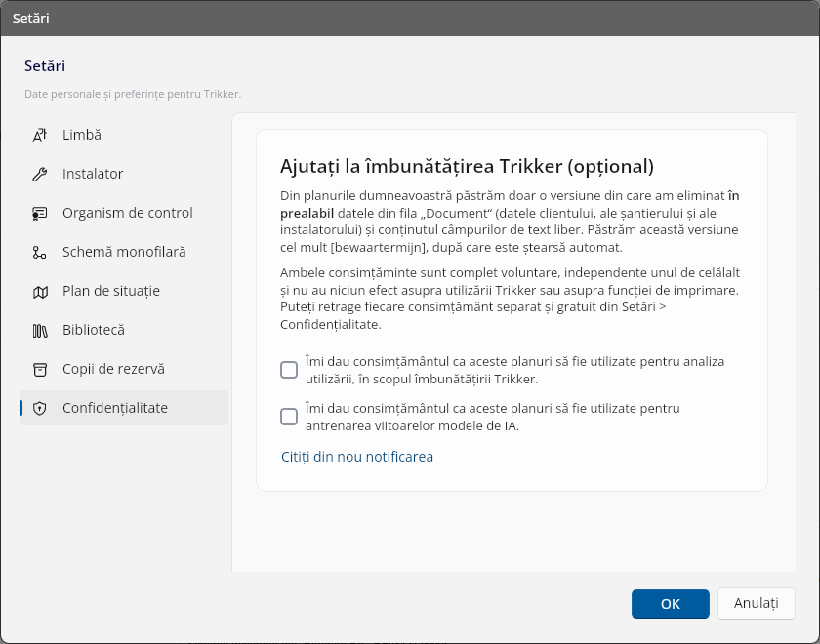
Task: Click the heading Ajutați la îmbunătățirea Trikker (opțional)
Action: [x=467, y=166]
